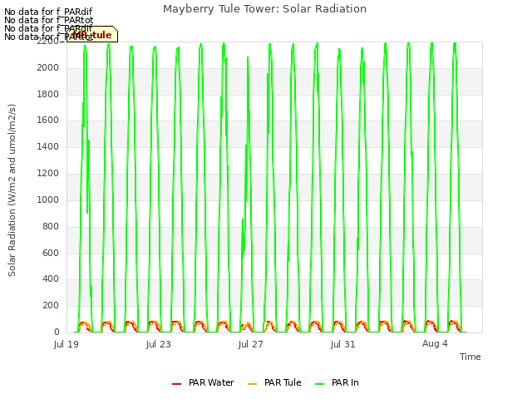Click the 1000 y-axis tick label

48,199
